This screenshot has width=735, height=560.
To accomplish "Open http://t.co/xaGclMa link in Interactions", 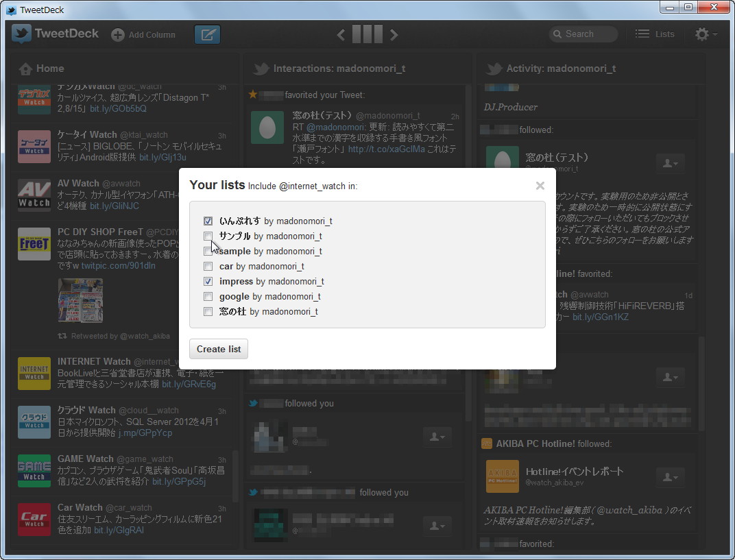I will [x=386, y=149].
